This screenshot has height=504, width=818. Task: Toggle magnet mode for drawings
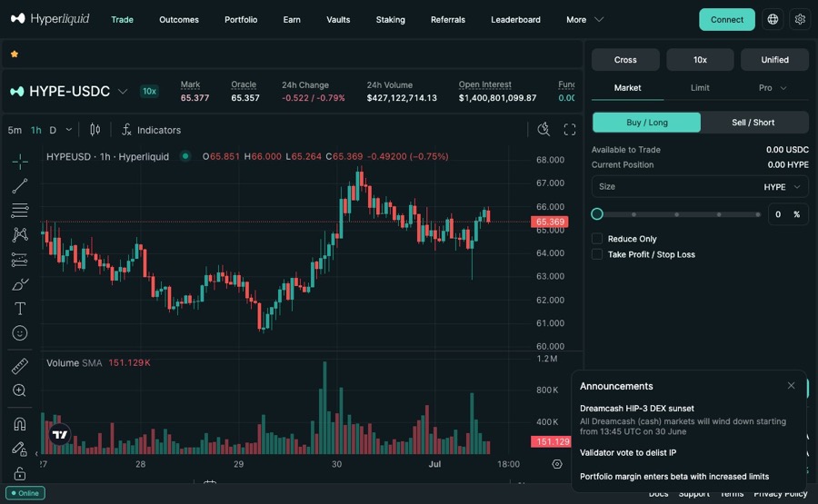[x=20, y=424]
